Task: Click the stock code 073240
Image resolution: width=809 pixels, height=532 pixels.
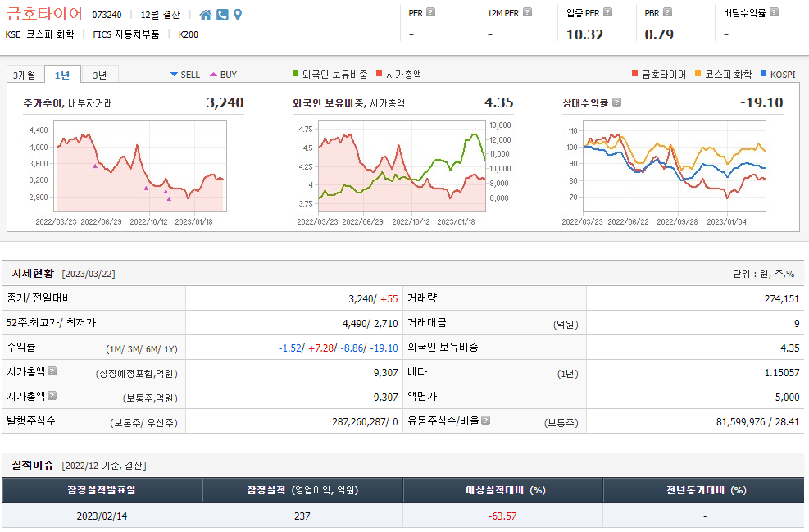Action: click(x=107, y=15)
